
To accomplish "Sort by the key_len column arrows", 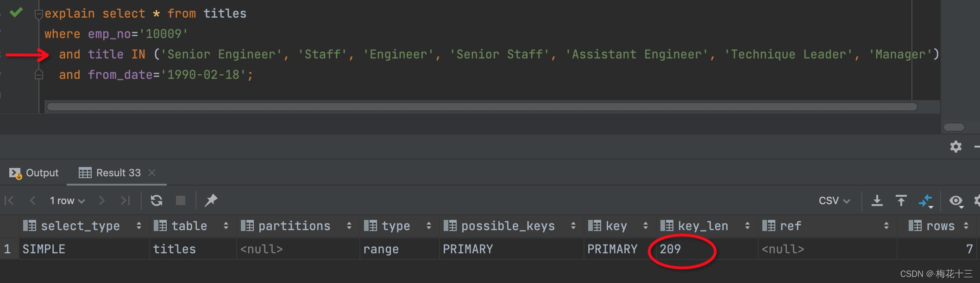I will coord(747,226).
